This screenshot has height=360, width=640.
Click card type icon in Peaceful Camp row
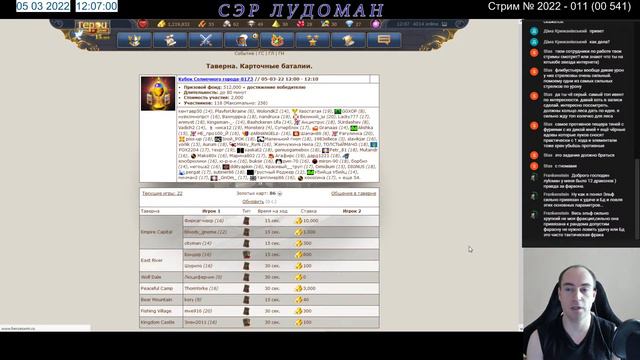246,289
